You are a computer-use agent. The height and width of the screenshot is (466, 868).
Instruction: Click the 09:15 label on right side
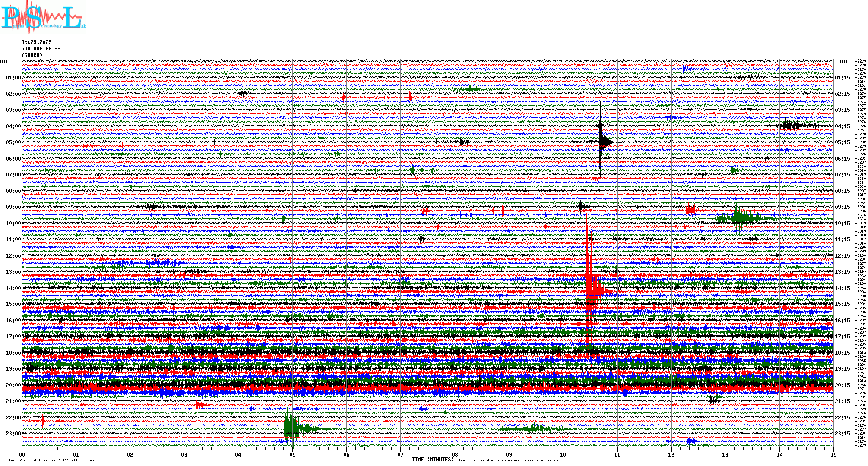click(x=842, y=207)
